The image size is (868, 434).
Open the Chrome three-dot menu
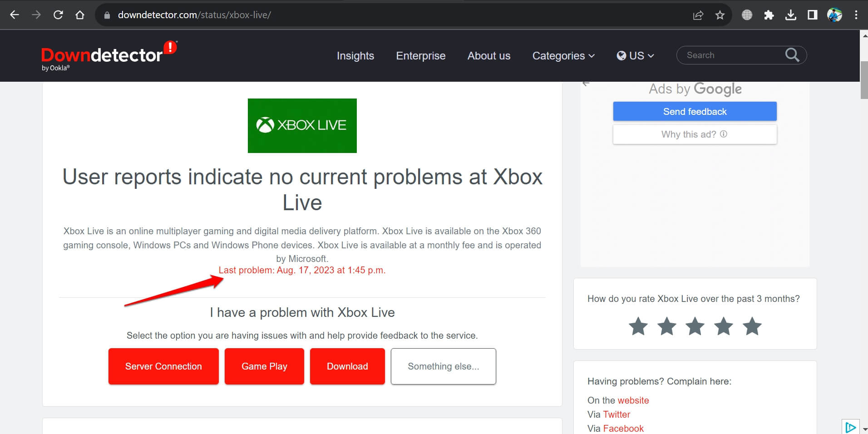coord(856,15)
